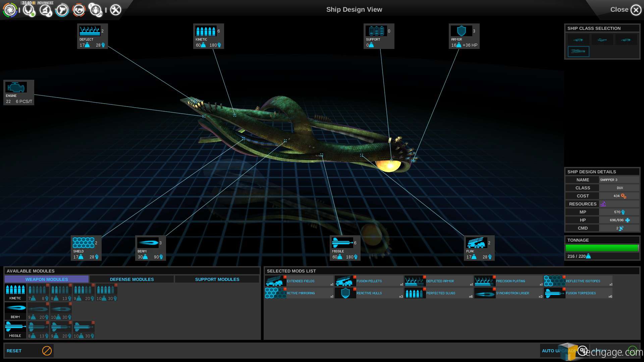The height and width of the screenshot is (362, 644).
Task: Click the 3140 dust balance readout
Action: (x=29, y=3)
